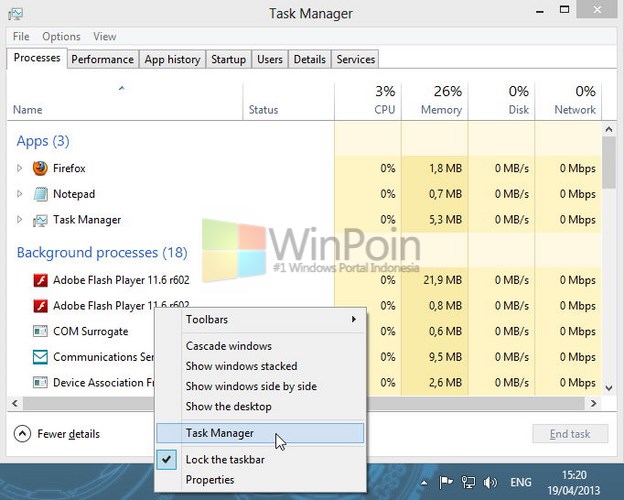Click the first Adobe Flash Player icon
Viewport: 624px width, 500px height.
point(40,280)
